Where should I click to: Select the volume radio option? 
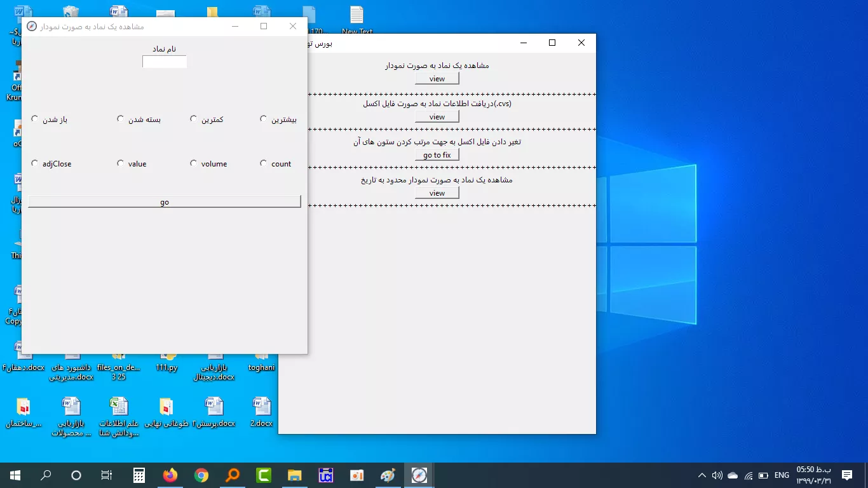pyautogui.click(x=194, y=163)
